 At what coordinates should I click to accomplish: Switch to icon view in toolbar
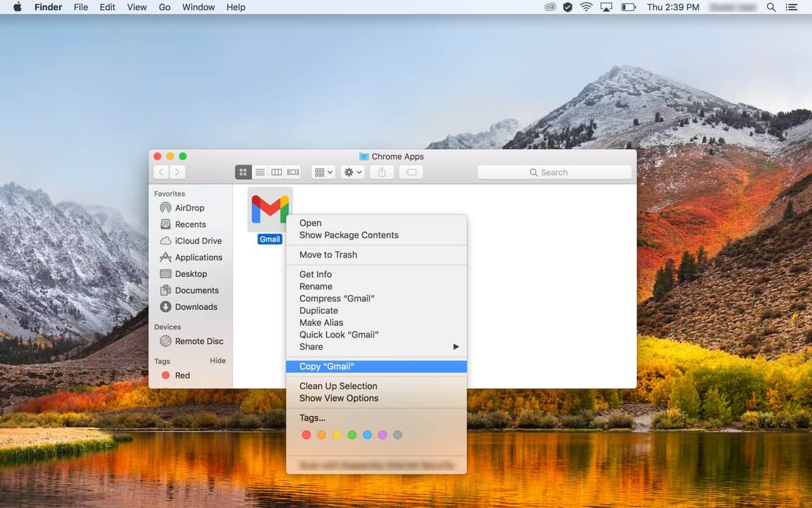(x=244, y=171)
